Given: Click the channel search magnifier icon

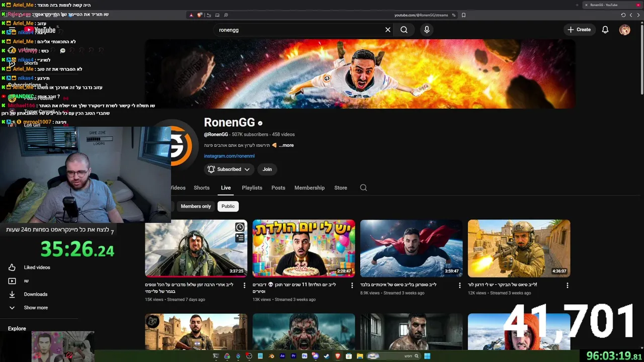Looking at the screenshot, I should click(x=363, y=188).
